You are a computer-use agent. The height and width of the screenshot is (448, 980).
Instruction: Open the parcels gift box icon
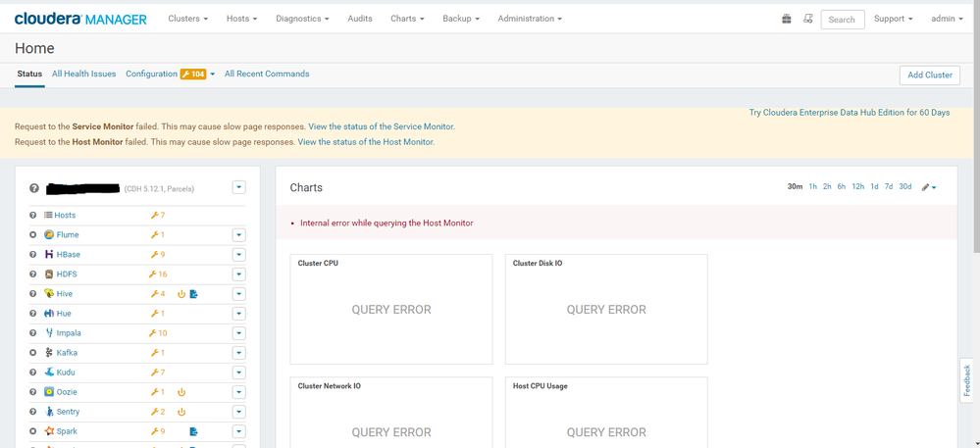786,19
